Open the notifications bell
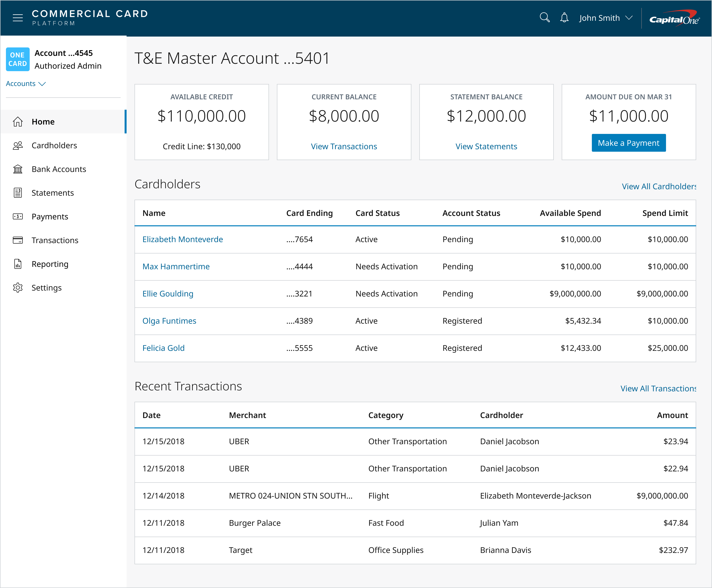The image size is (712, 588). 564,17
